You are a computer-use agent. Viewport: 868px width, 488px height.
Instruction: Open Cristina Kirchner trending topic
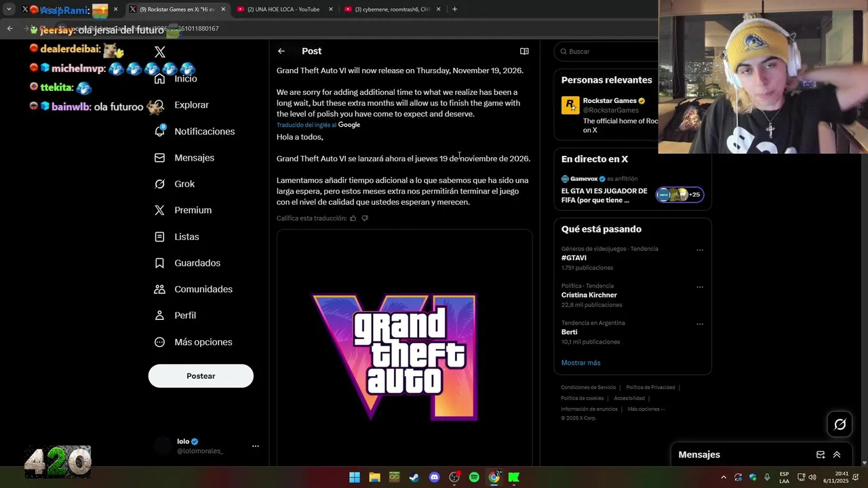click(x=589, y=296)
